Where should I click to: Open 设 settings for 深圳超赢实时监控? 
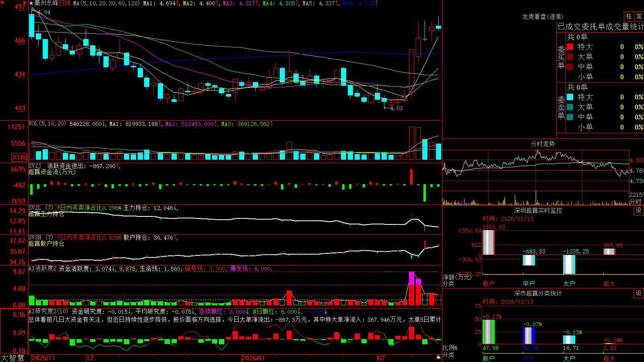(639, 210)
